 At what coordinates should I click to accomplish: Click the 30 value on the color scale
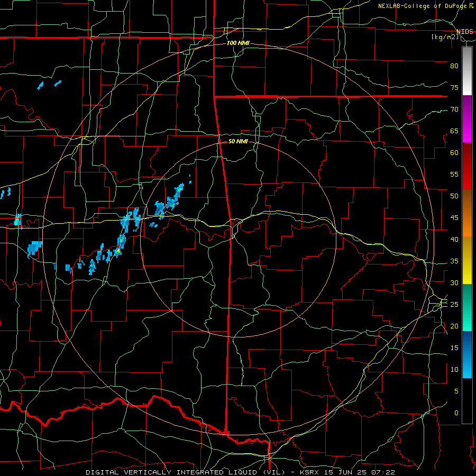point(454,282)
